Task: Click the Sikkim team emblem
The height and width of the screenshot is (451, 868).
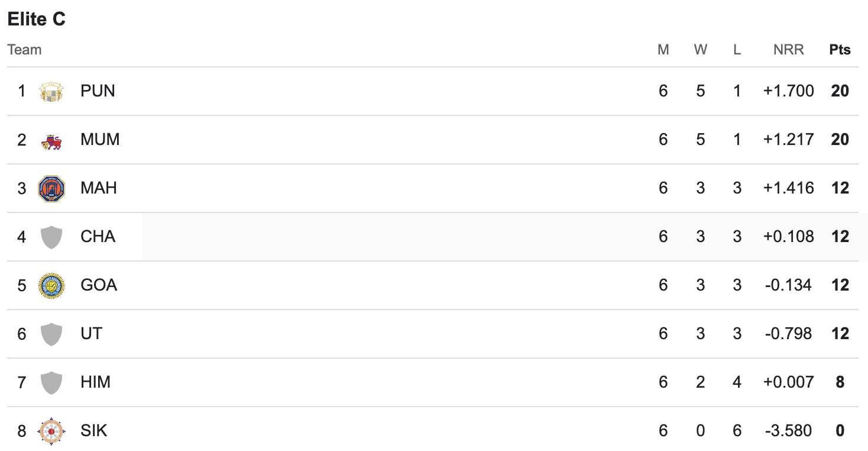Action: click(51, 431)
